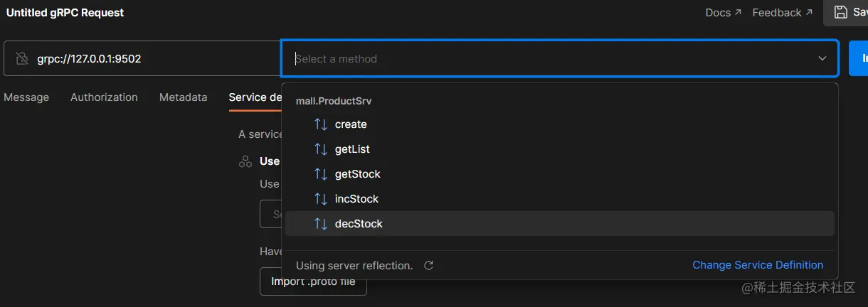Switch to the Message tab
This screenshot has width=868, height=307.
26,97
